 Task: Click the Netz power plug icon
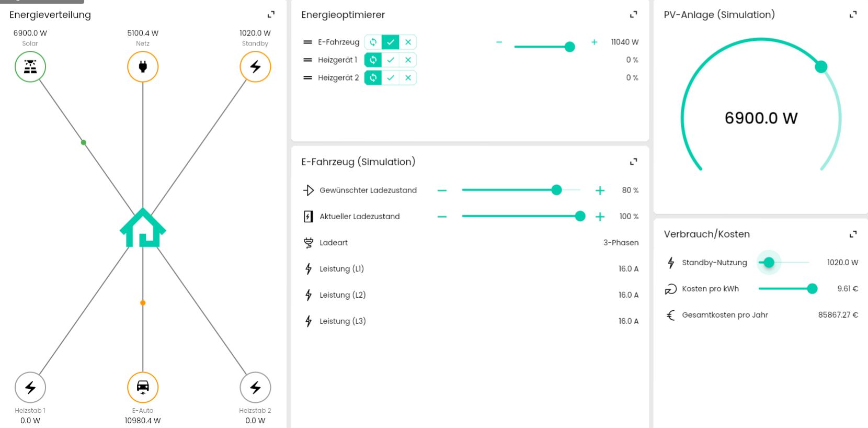143,67
